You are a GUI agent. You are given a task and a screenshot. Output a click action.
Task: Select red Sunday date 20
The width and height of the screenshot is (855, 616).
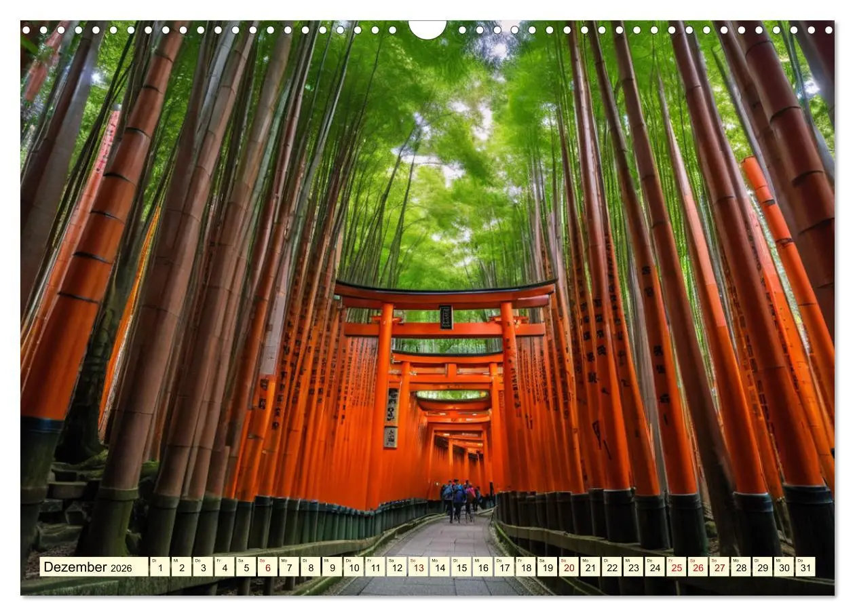[569, 566]
